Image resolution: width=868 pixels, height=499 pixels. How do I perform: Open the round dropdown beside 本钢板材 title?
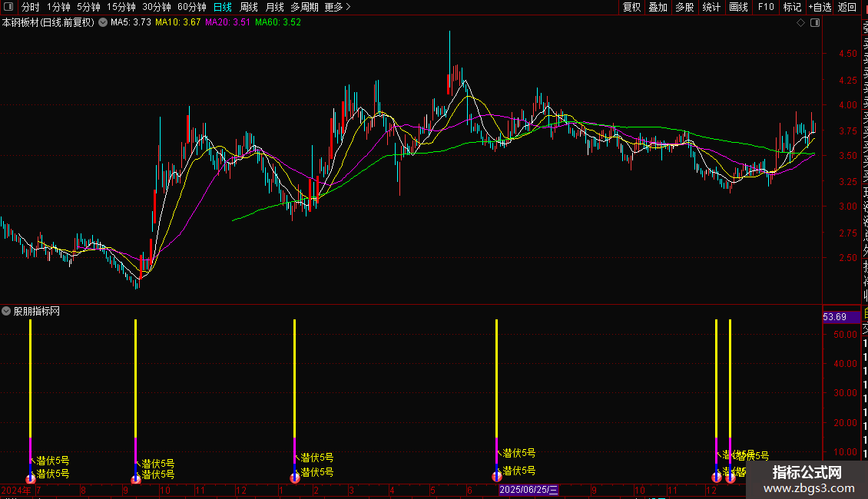103,23
